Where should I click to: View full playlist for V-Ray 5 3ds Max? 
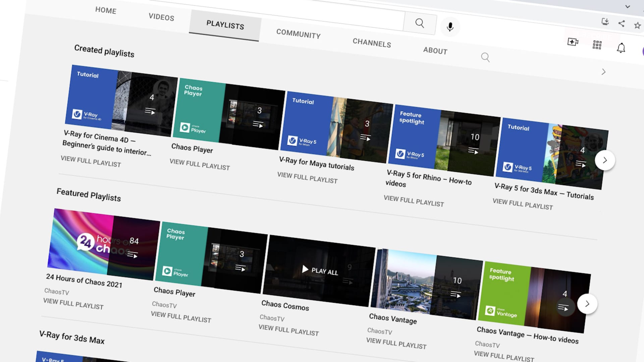523,204
